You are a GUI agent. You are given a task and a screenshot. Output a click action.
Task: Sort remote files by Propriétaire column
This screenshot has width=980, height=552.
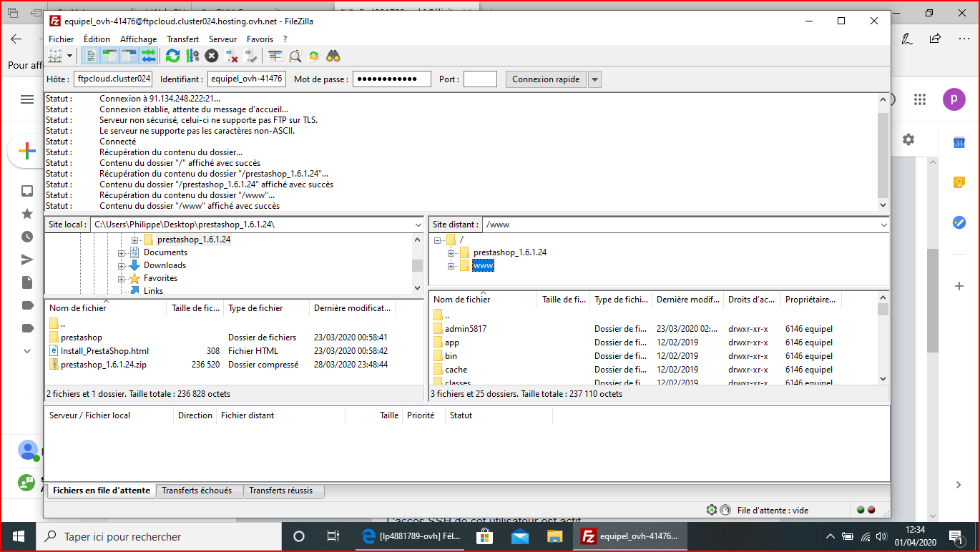pyautogui.click(x=810, y=300)
